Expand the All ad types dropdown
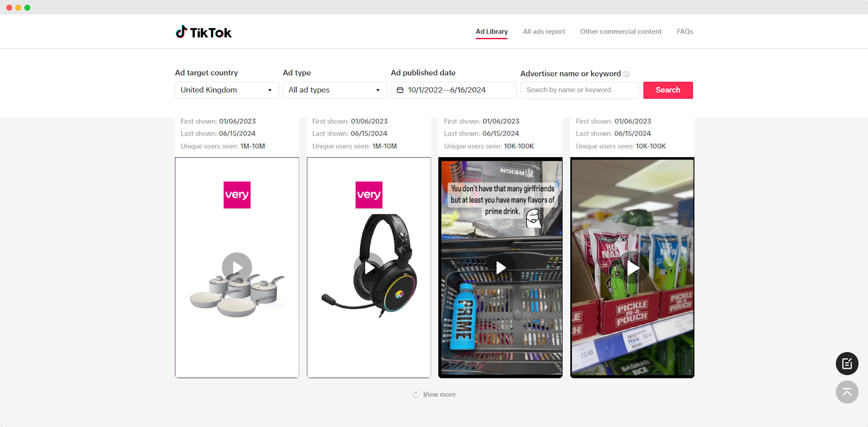 (x=335, y=90)
